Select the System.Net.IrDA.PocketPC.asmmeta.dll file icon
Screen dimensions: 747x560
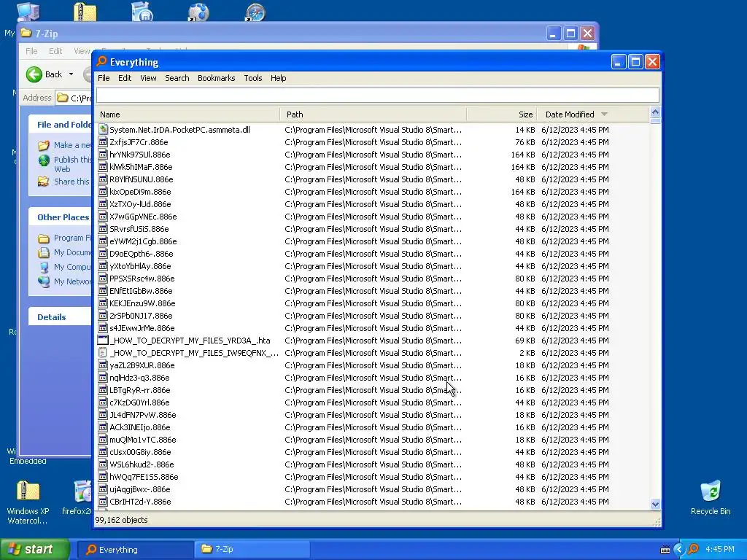pos(103,130)
